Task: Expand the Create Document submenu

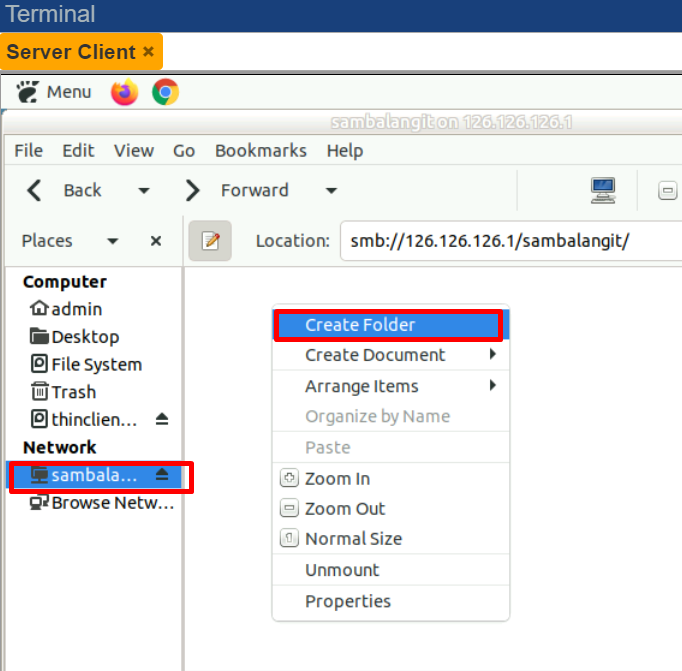Action: coord(391,355)
